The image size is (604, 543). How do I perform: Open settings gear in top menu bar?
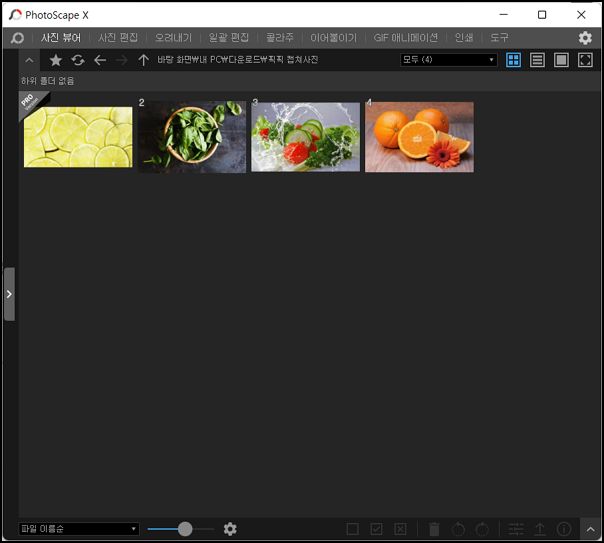click(x=585, y=38)
